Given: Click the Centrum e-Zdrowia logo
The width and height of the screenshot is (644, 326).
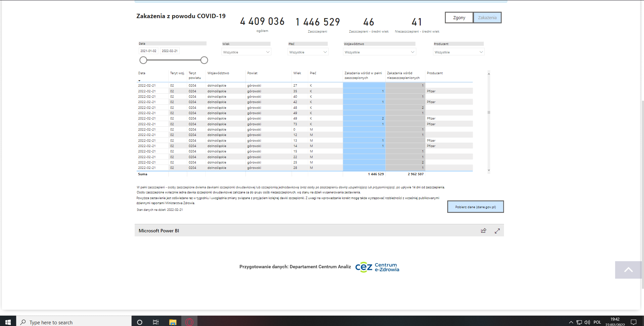Looking at the screenshot, I should [x=377, y=267].
